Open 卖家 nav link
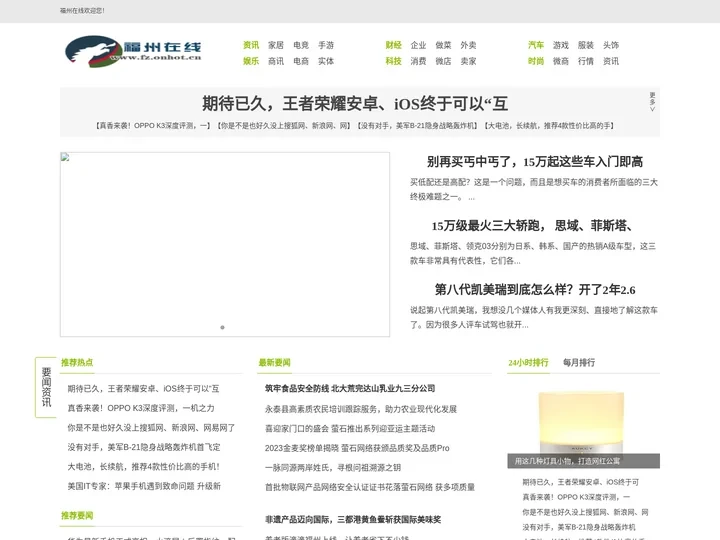Viewport: 720px width, 540px height. pos(468,61)
